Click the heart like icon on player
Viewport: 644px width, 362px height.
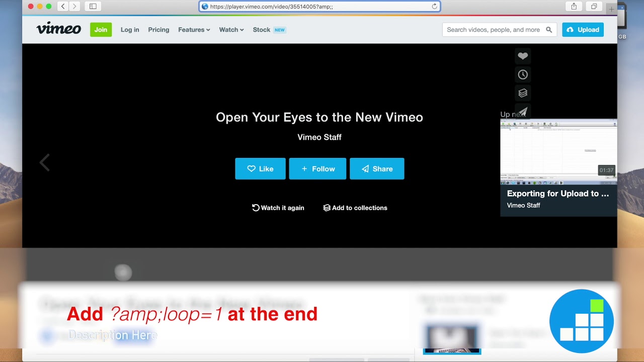(523, 56)
